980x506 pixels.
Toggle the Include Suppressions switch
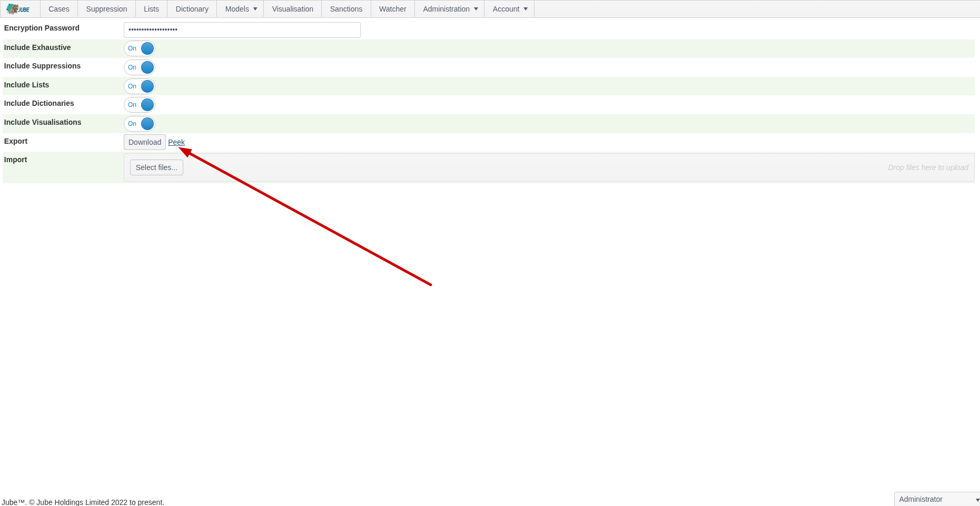(x=140, y=67)
